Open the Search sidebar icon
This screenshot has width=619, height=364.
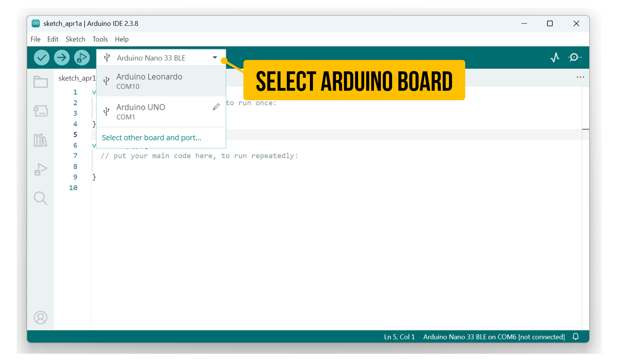click(41, 198)
